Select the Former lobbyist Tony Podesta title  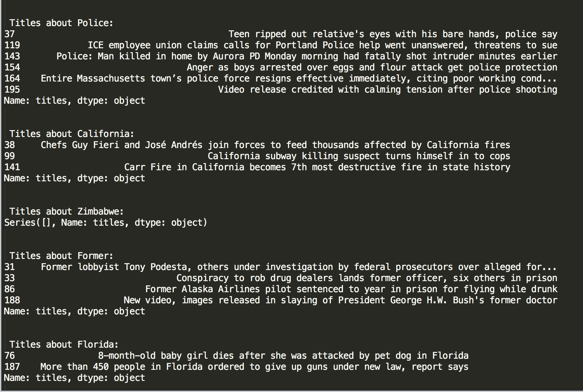point(299,267)
